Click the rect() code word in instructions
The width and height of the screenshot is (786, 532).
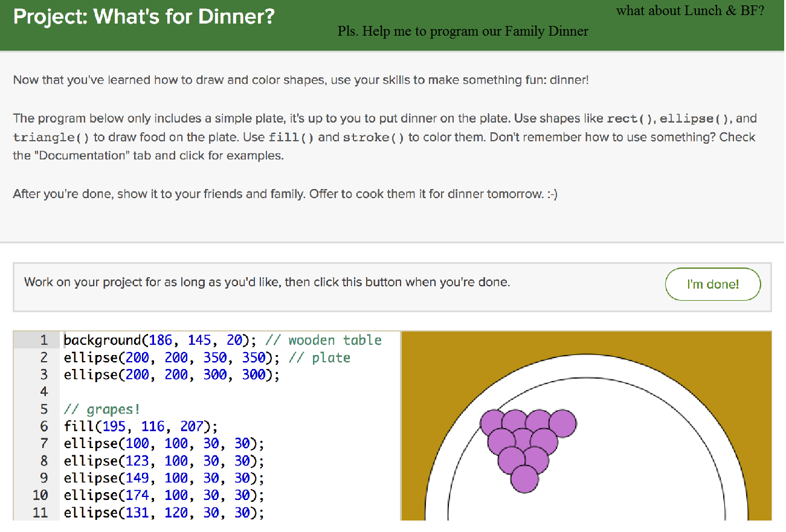tap(628, 119)
